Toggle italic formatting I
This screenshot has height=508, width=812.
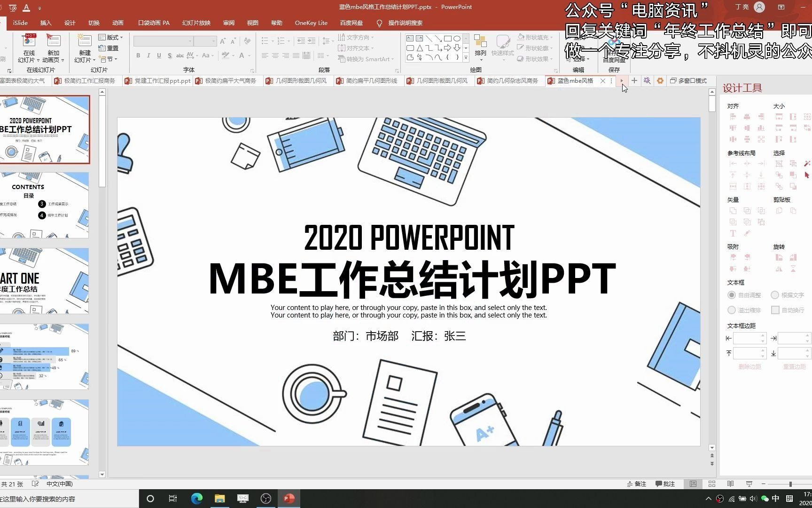coord(148,56)
